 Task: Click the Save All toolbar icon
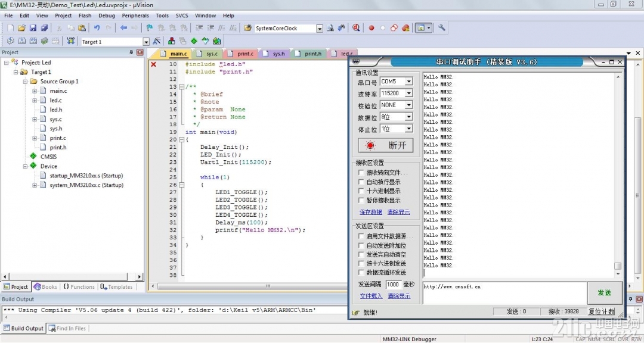coord(44,28)
